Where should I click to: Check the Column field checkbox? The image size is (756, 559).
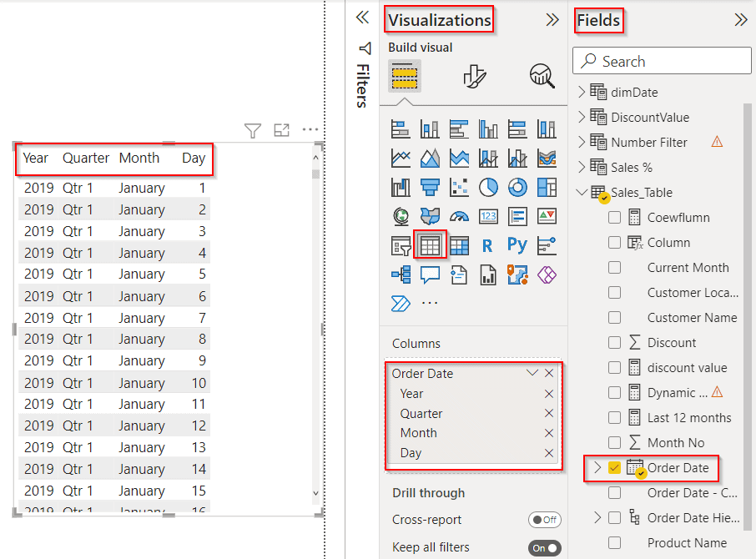click(614, 243)
